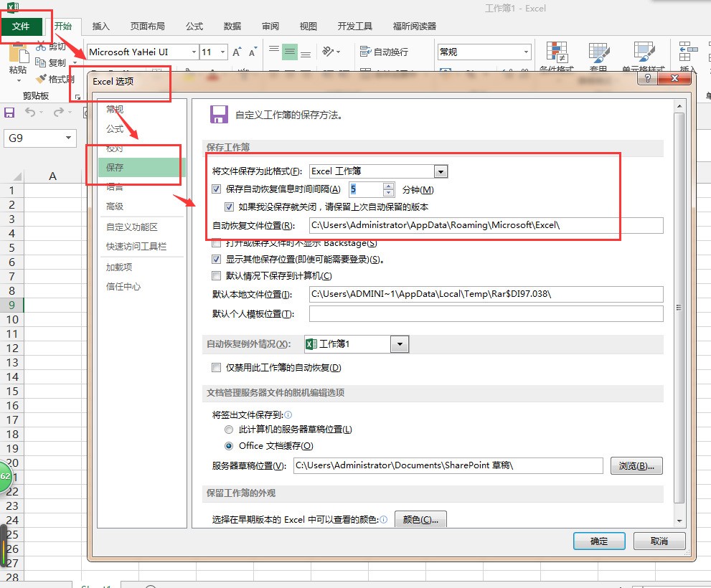Open the 将文件保存为此格式 dropdown

click(441, 171)
